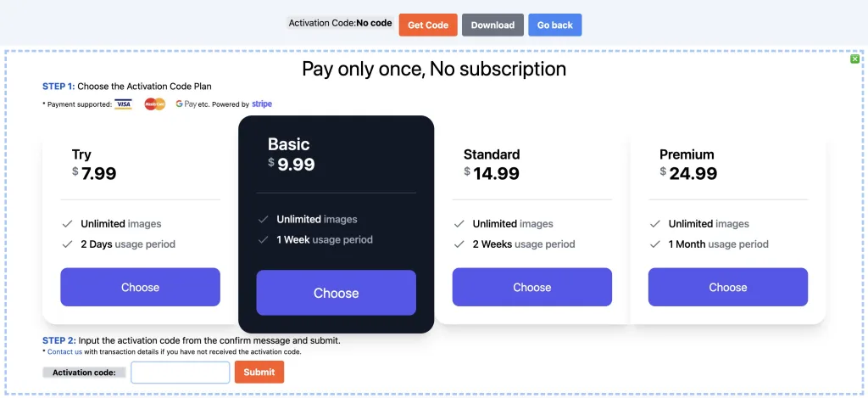Viewport: 868px width, 398px height.
Task: Click the Stripe logo
Action: [262, 104]
